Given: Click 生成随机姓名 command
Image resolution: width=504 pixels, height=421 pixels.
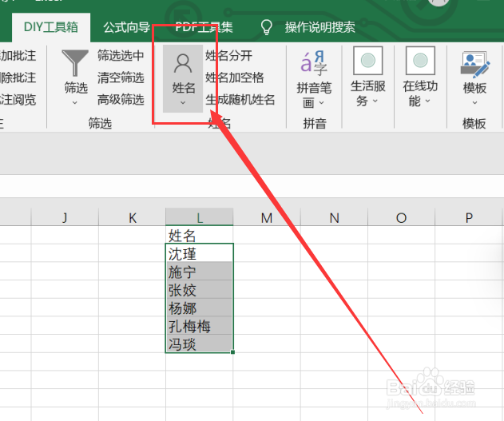Looking at the screenshot, I should coord(240,100).
